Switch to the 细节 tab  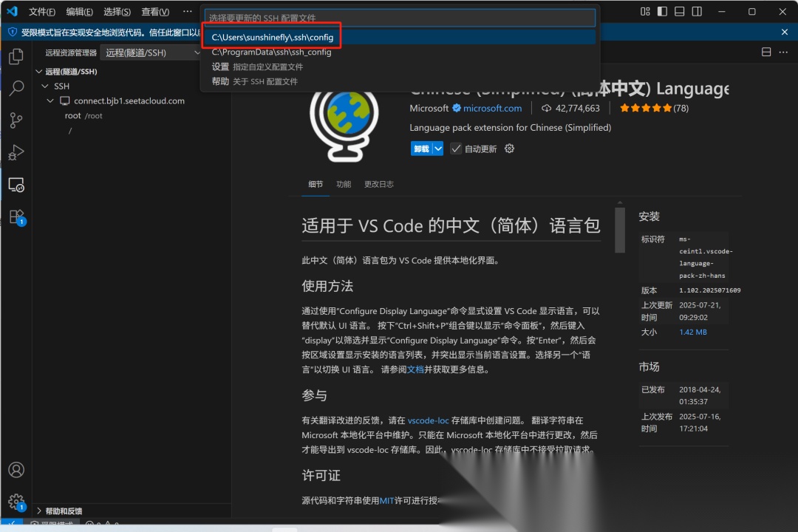click(x=316, y=184)
